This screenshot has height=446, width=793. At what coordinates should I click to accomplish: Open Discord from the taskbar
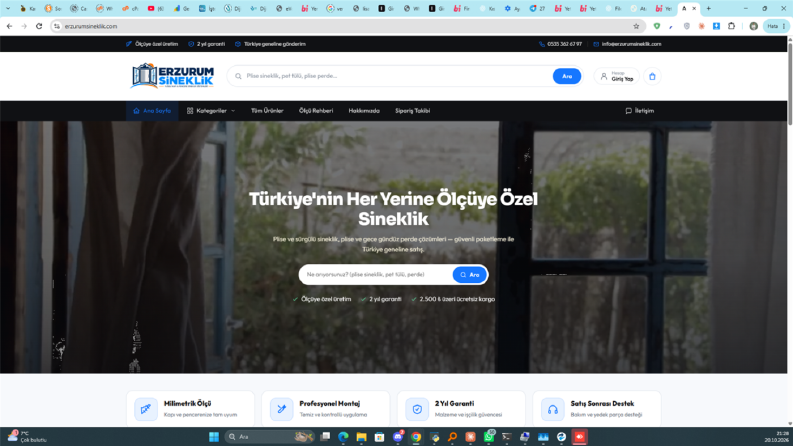click(x=398, y=437)
